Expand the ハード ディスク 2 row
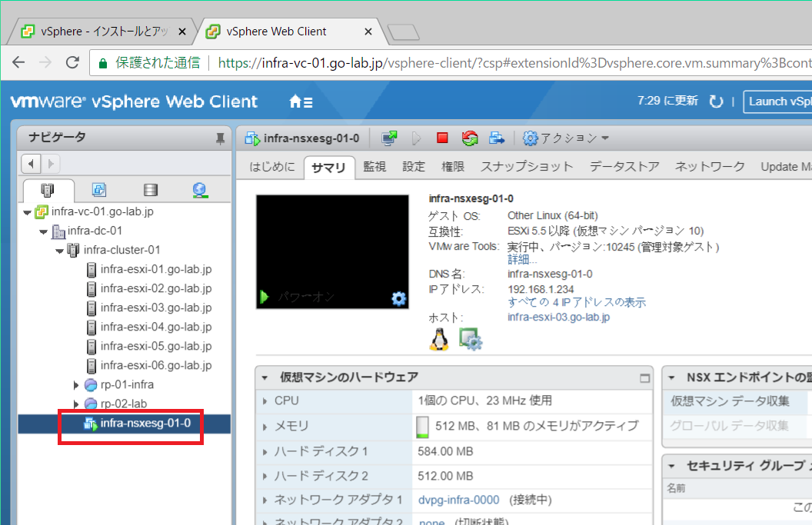Viewport: 812px width, 525px height. click(265, 476)
